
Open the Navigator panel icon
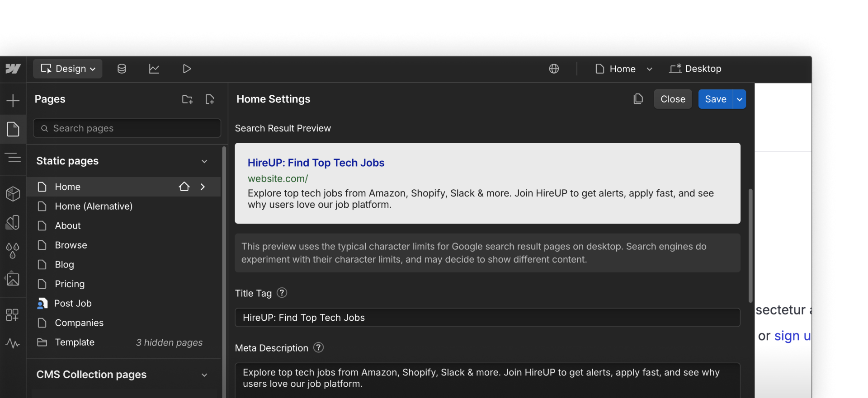click(13, 158)
